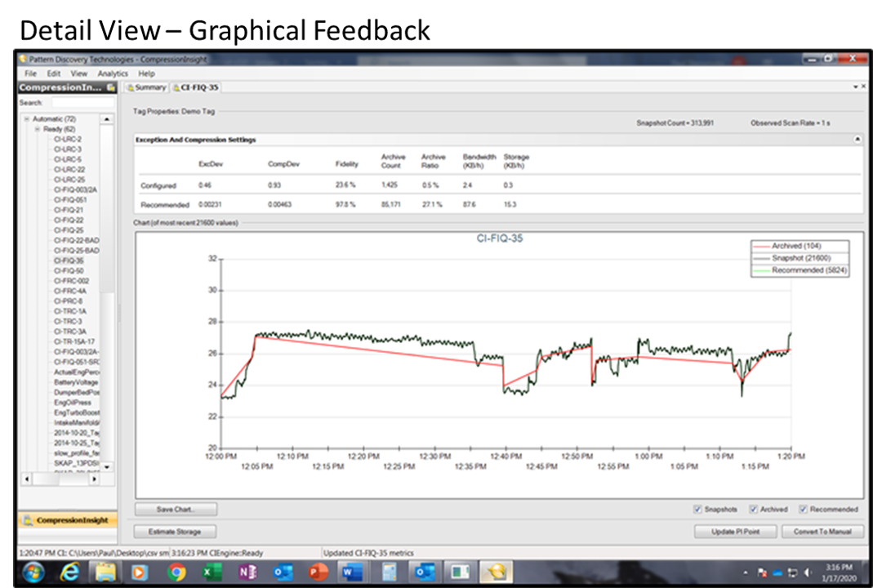Select the CompressionInsight navigation bar button
Screen dimensions: 873x588
coord(67,520)
